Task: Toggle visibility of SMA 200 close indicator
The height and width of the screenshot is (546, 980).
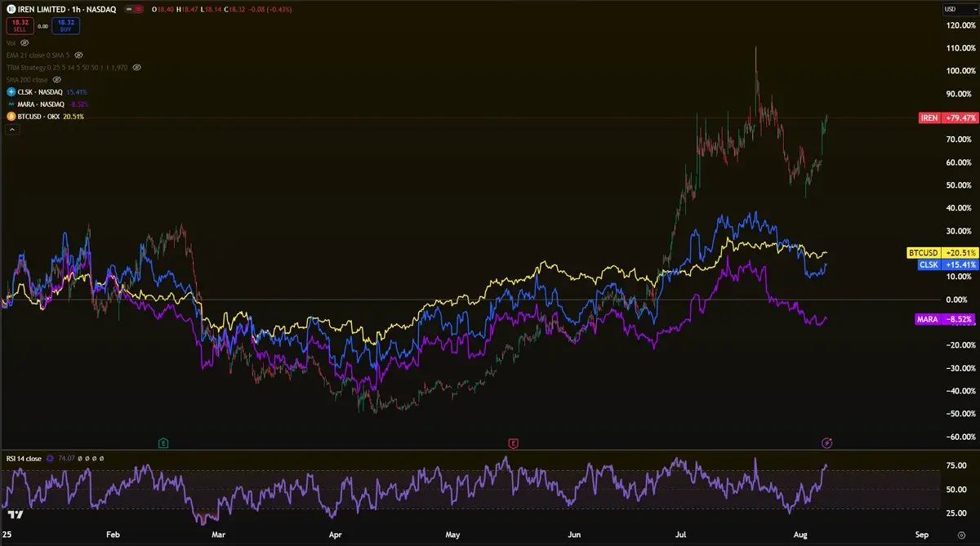Action: tap(56, 80)
